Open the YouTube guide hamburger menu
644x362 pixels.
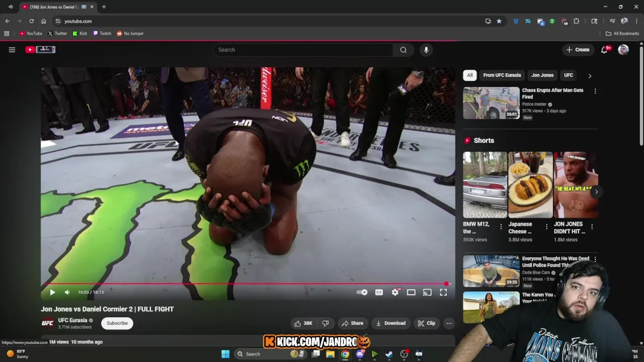click(x=12, y=50)
